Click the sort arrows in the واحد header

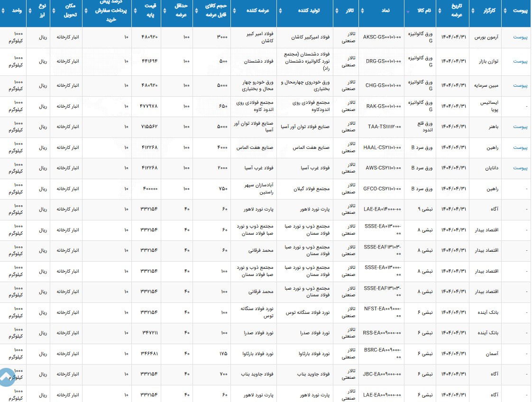pyautogui.click(x=3, y=10)
